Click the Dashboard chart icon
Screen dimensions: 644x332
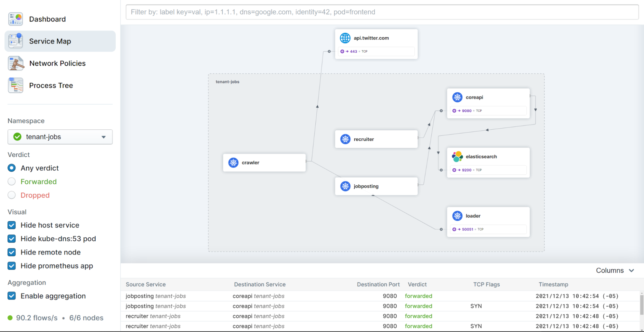(x=15, y=19)
